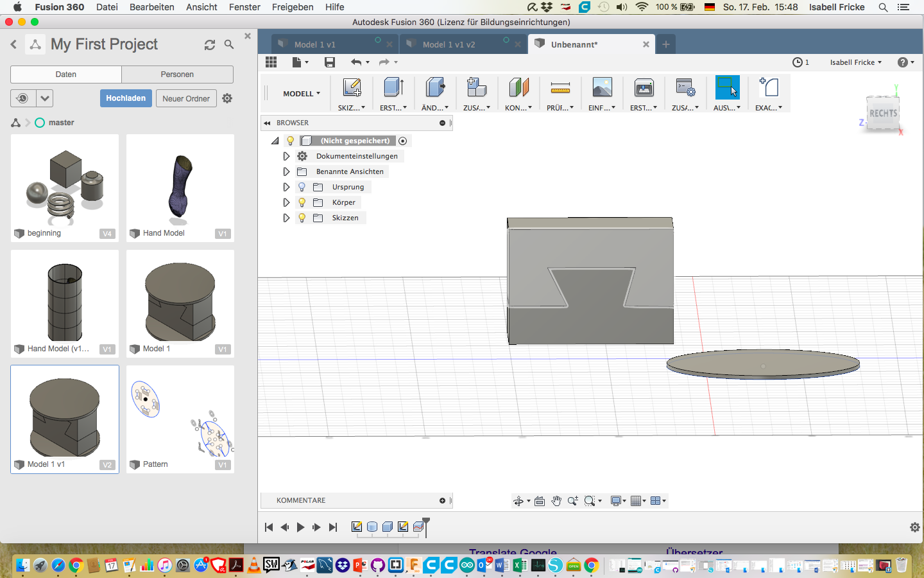Close the data panel with X
This screenshot has height=578, width=924.
(x=248, y=36)
